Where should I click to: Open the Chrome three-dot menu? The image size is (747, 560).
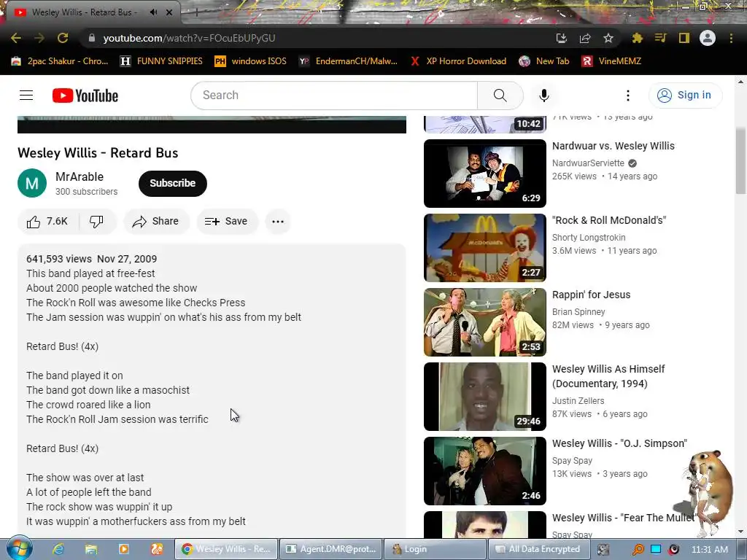coord(731,38)
